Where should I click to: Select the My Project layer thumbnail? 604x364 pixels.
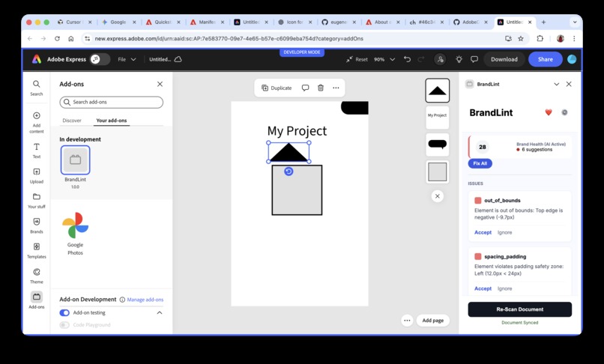(437, 118)
